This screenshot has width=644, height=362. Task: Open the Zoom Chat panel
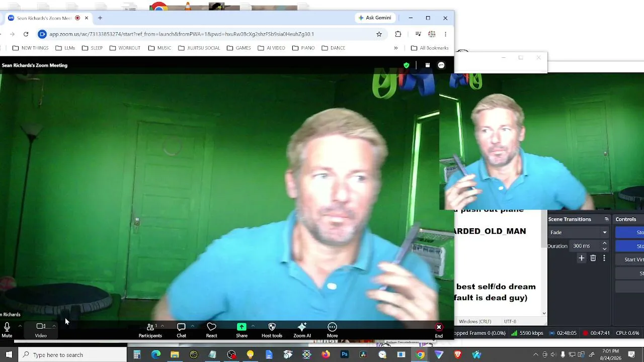[181, 330]
